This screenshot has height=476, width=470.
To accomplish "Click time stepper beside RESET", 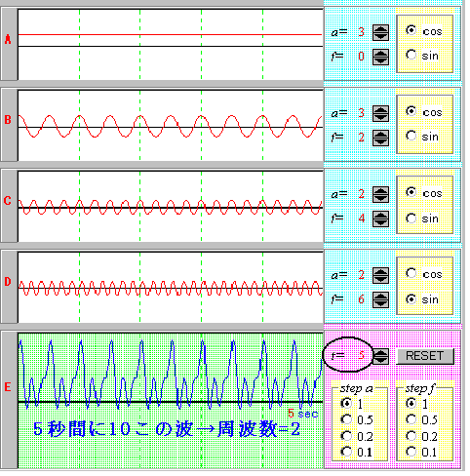I will tap(380, 356).
